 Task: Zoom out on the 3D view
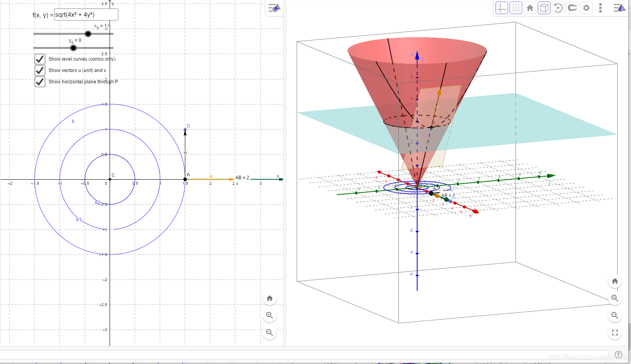615,315
